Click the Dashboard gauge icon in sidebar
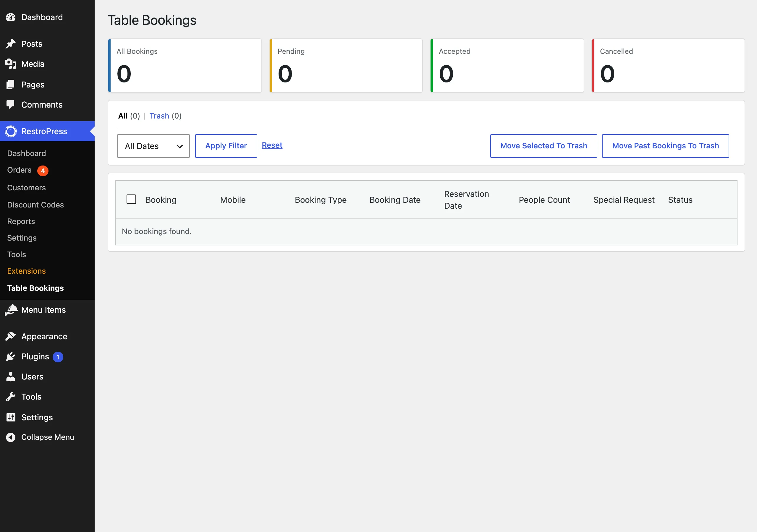Image resolution: width=757 pixels, height=532 pixels. click(11, 17)
